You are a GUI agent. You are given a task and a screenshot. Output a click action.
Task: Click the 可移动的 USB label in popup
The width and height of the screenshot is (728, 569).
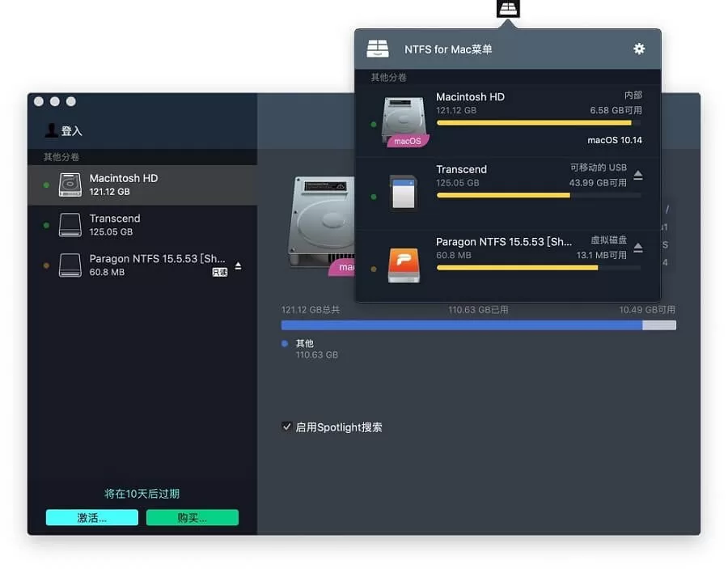599,168
